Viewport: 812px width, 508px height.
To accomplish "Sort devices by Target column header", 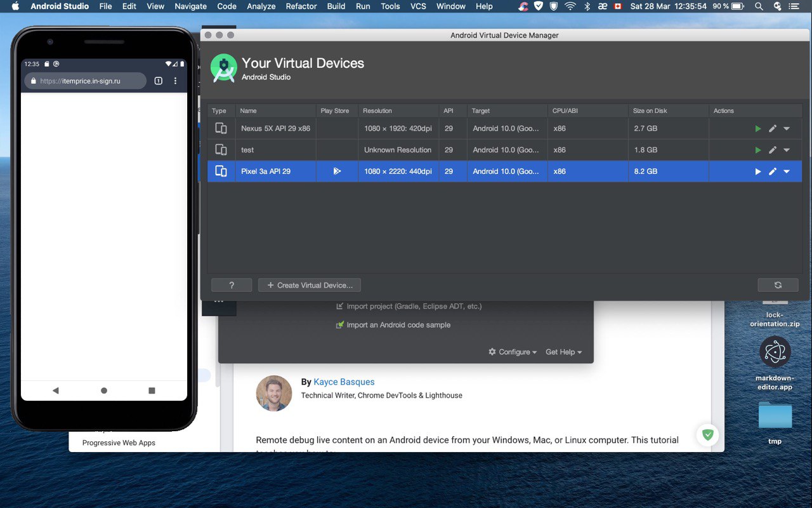I will [507, 110].
